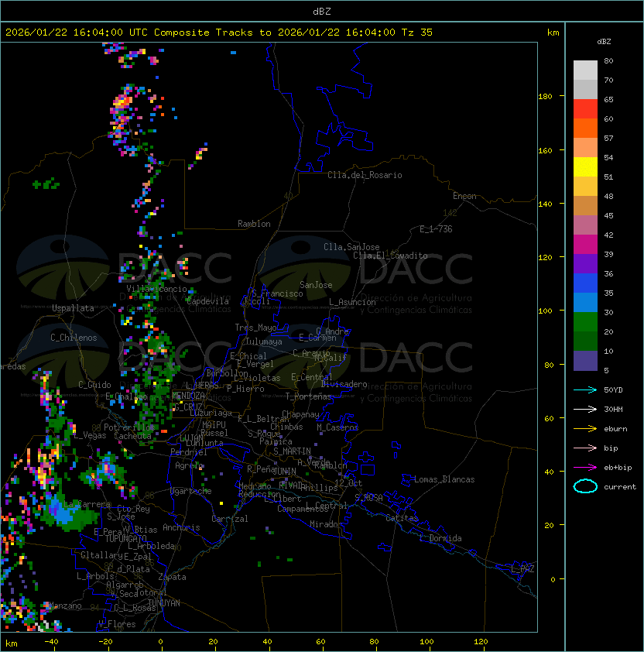
Task: Click the '100' tick on the right km axis
Action: [545, 311]
